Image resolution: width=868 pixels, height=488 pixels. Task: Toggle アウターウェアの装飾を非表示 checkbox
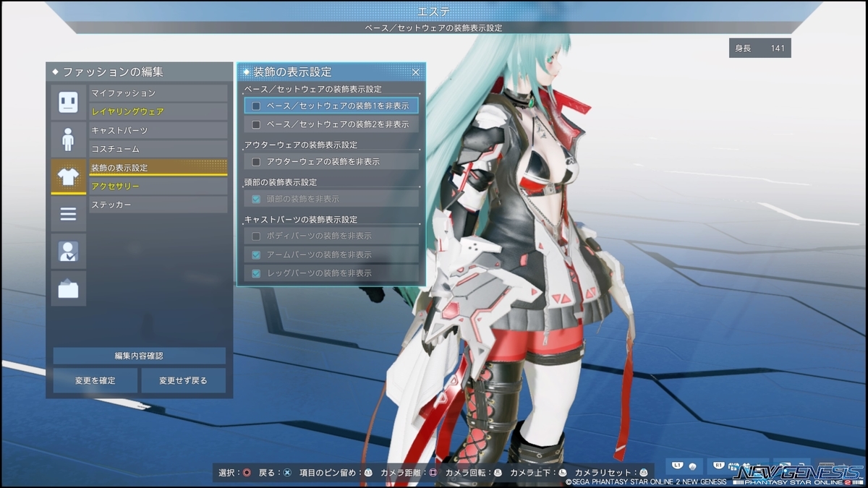pos(256,162)
